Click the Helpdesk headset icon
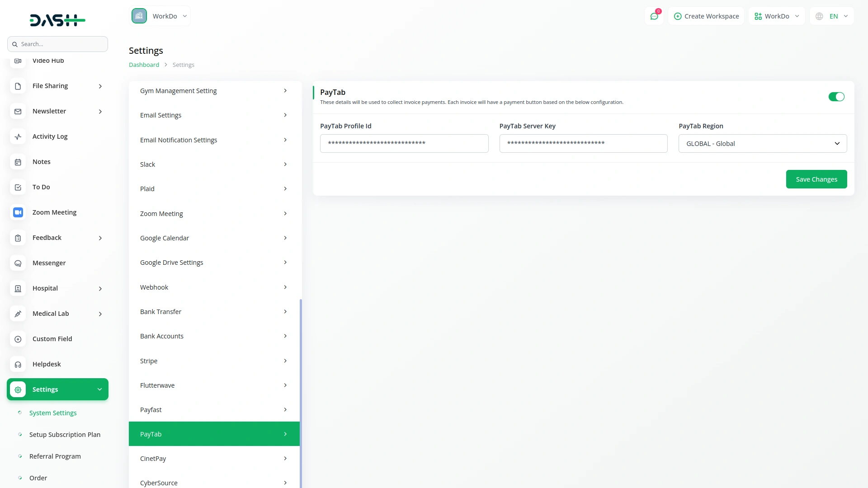 18,364
